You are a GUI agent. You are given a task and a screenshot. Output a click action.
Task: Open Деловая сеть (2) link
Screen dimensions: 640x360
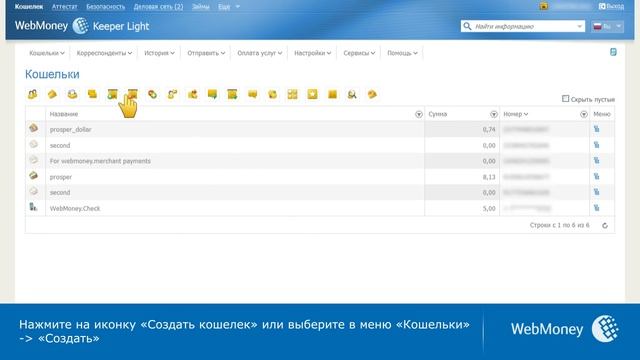(158, 7)
